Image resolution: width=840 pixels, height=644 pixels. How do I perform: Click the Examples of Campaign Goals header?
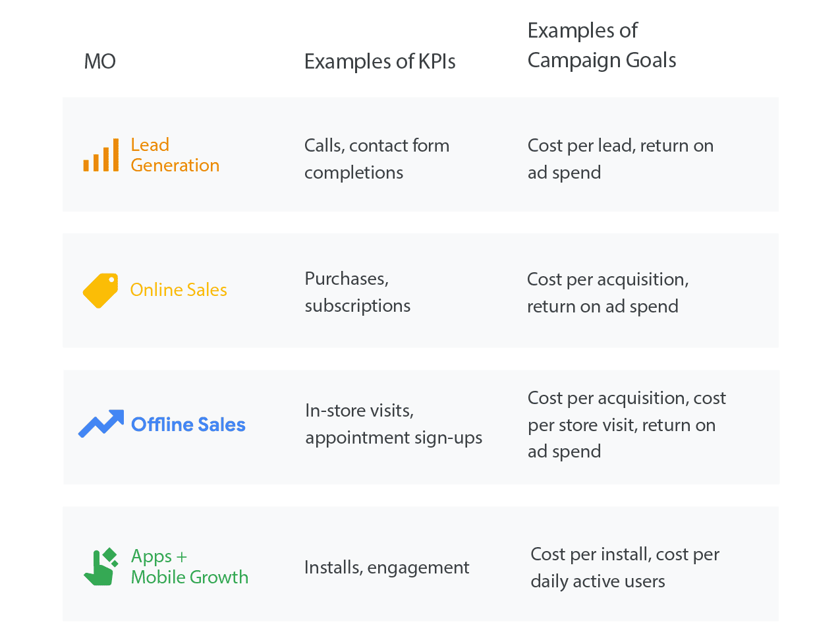[x=602, y=45]
